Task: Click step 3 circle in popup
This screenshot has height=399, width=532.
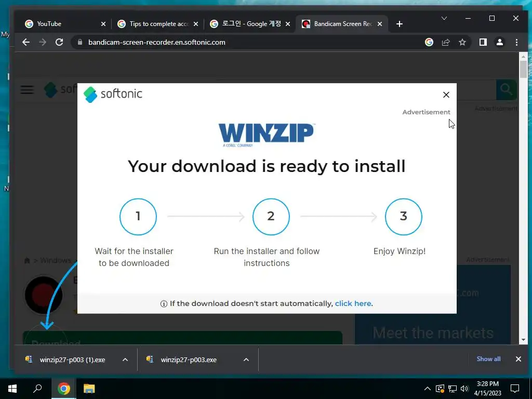Action: (x=403, y=217)
